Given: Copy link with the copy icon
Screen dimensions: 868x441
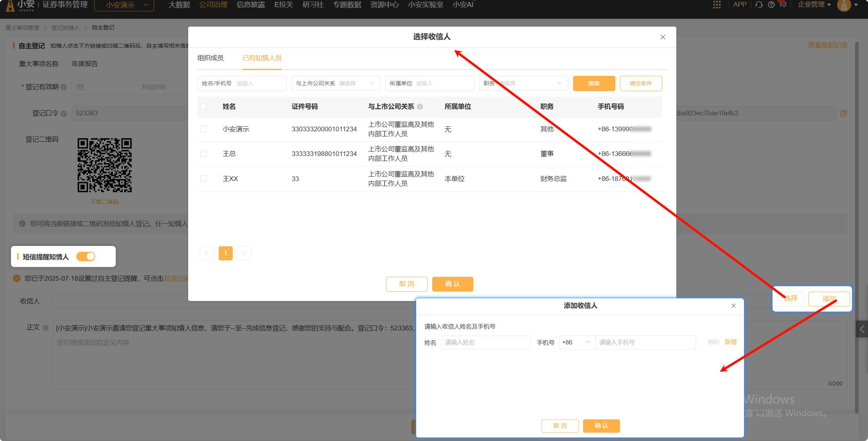Looking at the screenshot, I should click(x=843, y=113).
